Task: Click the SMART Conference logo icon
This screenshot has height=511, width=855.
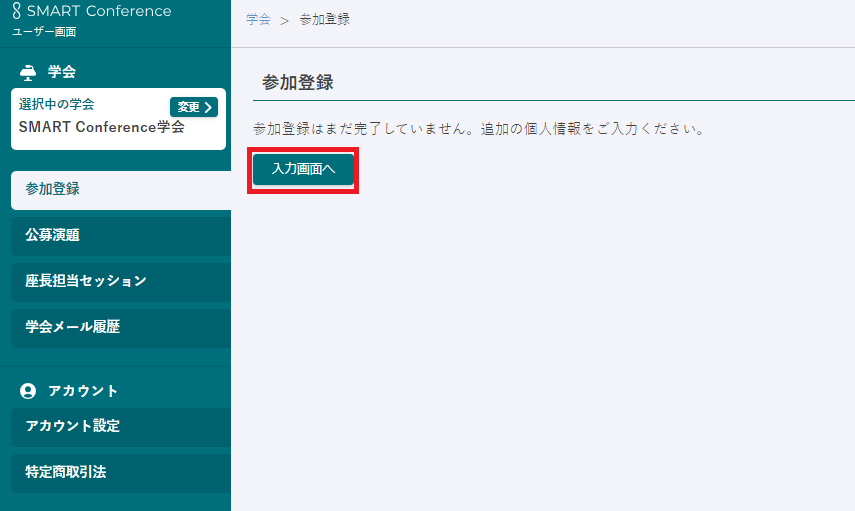Action: point(17,11)
